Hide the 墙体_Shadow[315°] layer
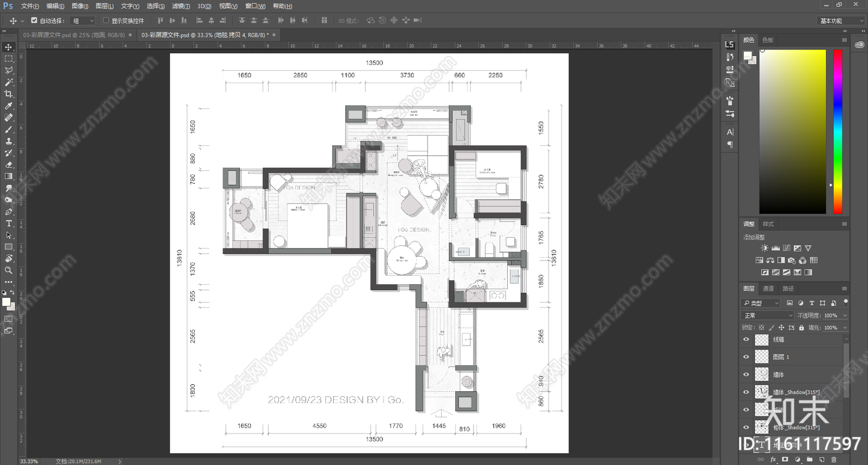 coord(746,392)
